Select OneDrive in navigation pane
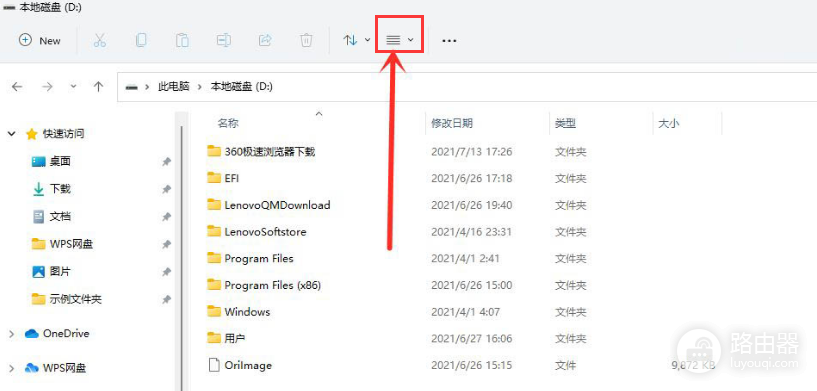The width and height of the screenshot is (817, 391). coord(66,334)
